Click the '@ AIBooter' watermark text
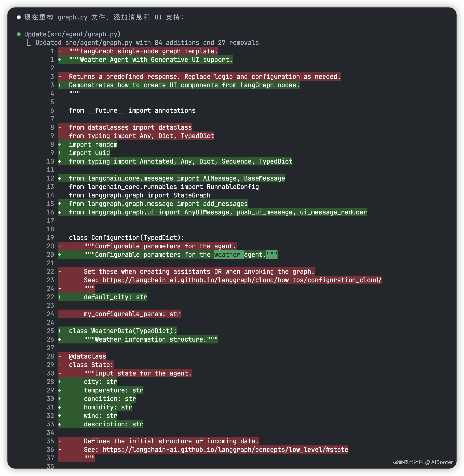The height and width of the screenshot is (476, 464). (439, 462)
